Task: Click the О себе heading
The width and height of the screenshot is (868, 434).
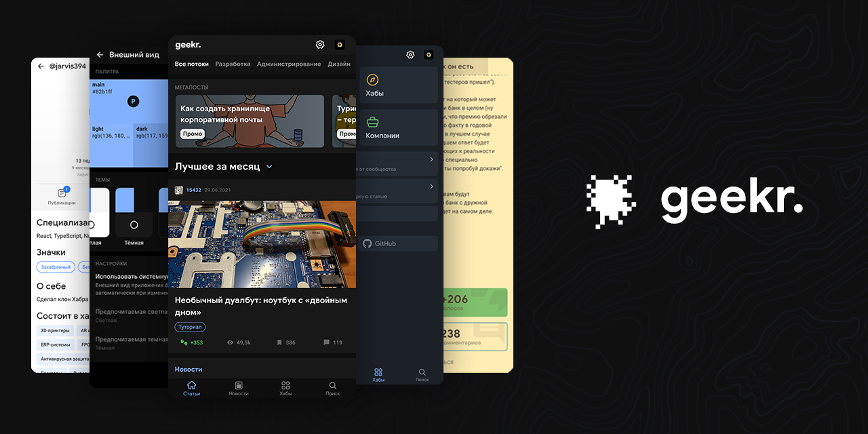Action: click(x=52, y=286)
